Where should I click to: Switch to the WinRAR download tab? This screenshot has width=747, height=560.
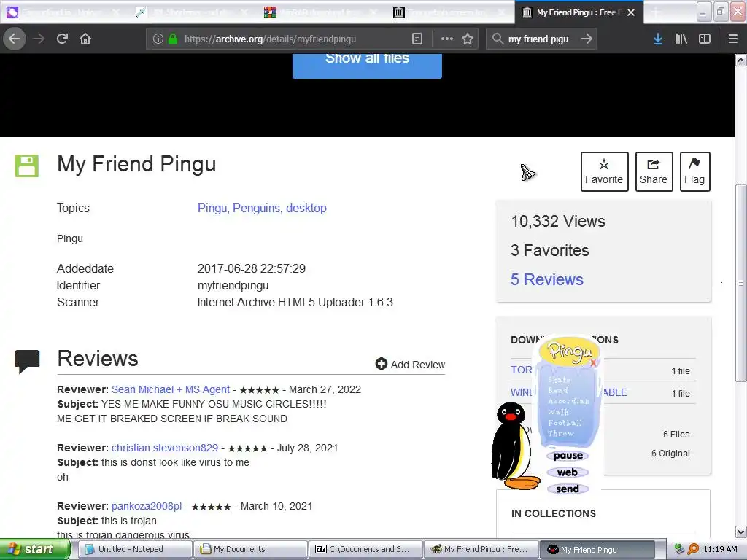click(x=320, y=12)
